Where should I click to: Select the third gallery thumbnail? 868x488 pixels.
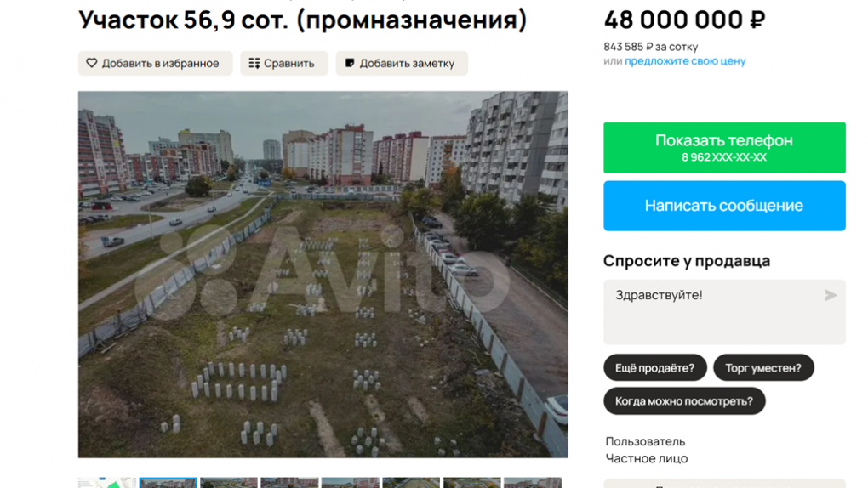click(229, 483)
